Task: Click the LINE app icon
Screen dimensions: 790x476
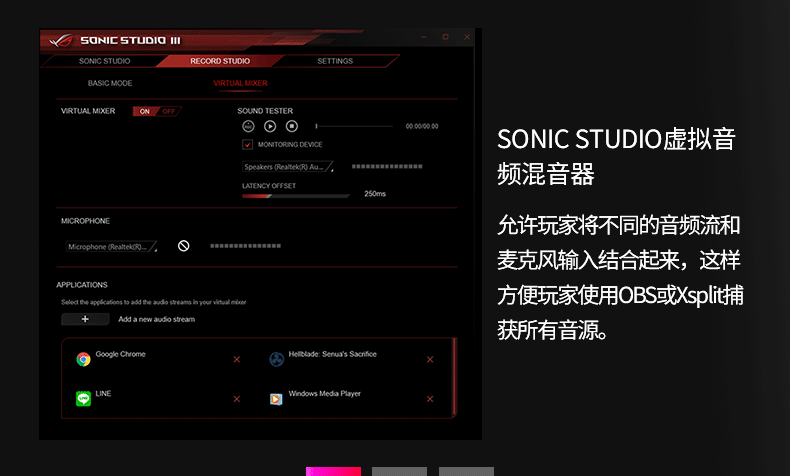Action: [x=83, y=398]
